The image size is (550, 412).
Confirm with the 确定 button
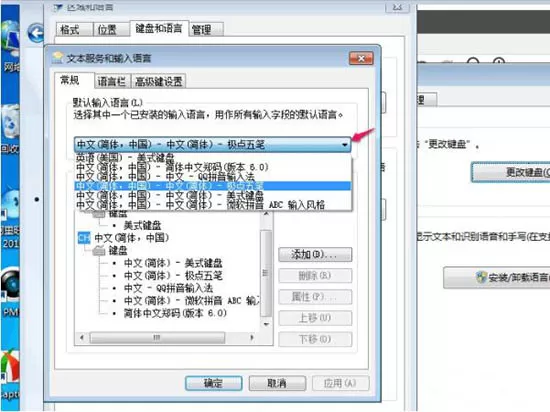tap(214, 383)
